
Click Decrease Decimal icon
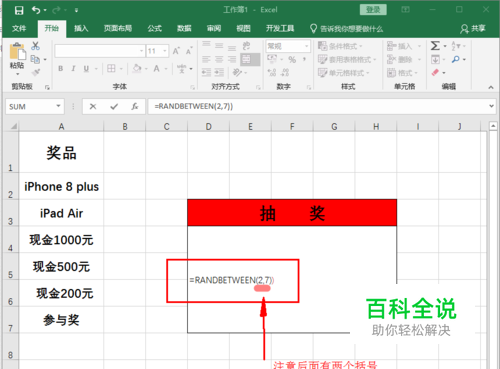(x=285, y=72)
